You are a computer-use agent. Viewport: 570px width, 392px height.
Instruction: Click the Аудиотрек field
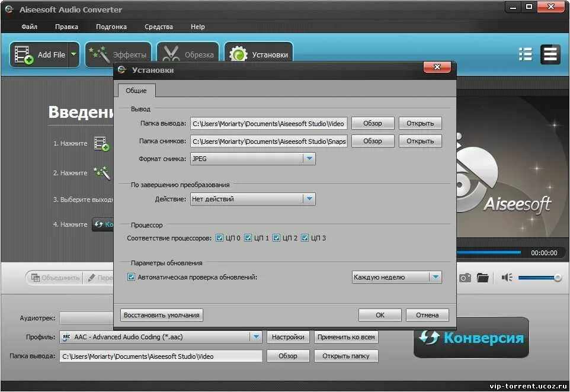pyautogui.click(x=87, y=318)
